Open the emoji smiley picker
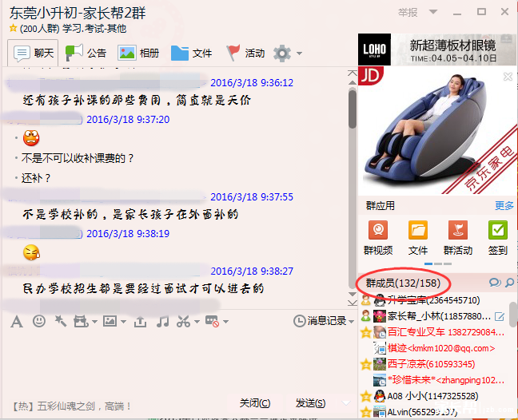The height and width of the screenshot is (420, 518). [39, 321]
